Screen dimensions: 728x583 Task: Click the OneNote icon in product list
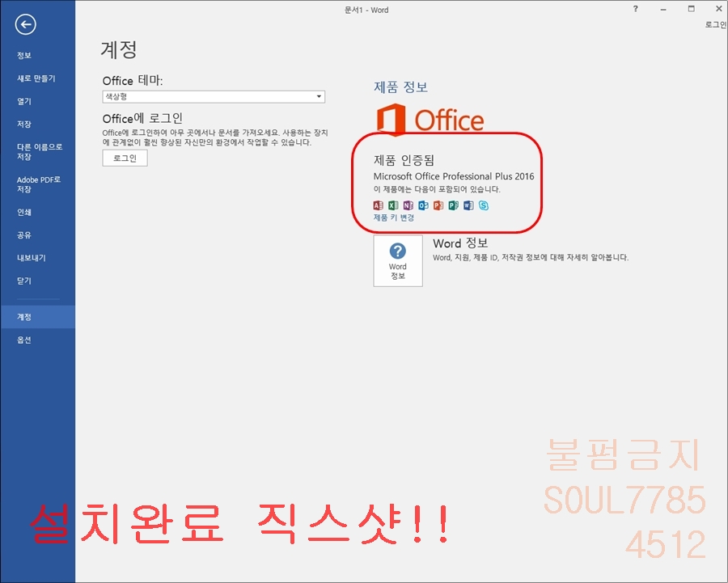(x=408, y=205)
